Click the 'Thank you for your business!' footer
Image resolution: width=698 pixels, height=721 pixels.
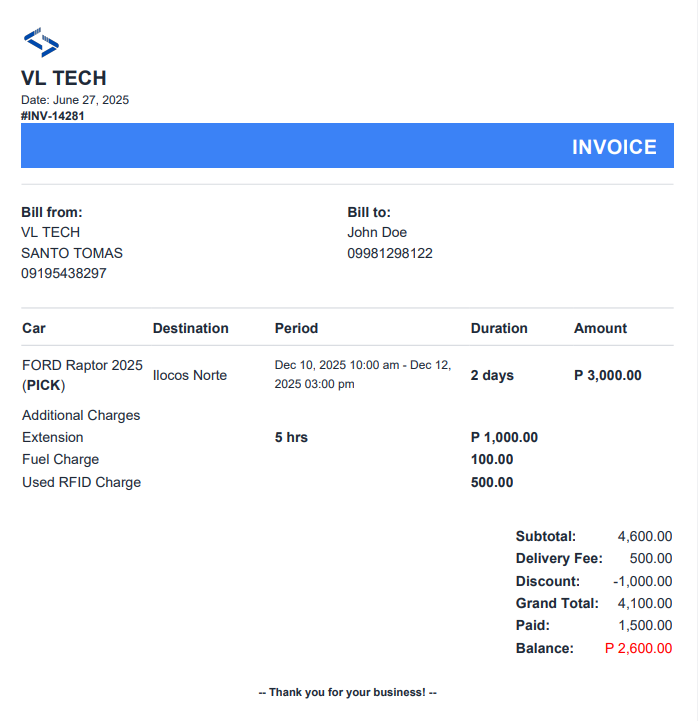pyautogui.click(x=348, y=692)
